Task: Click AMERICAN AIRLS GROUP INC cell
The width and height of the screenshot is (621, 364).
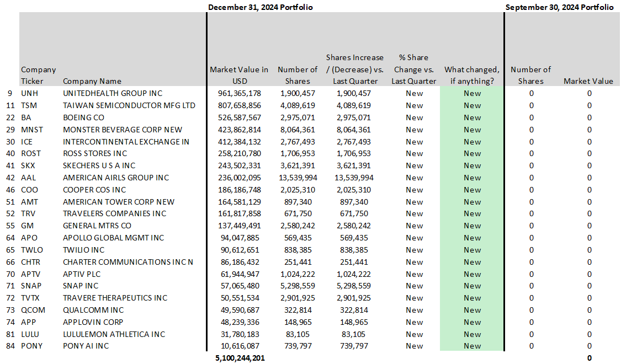Action: pos(116,178)
